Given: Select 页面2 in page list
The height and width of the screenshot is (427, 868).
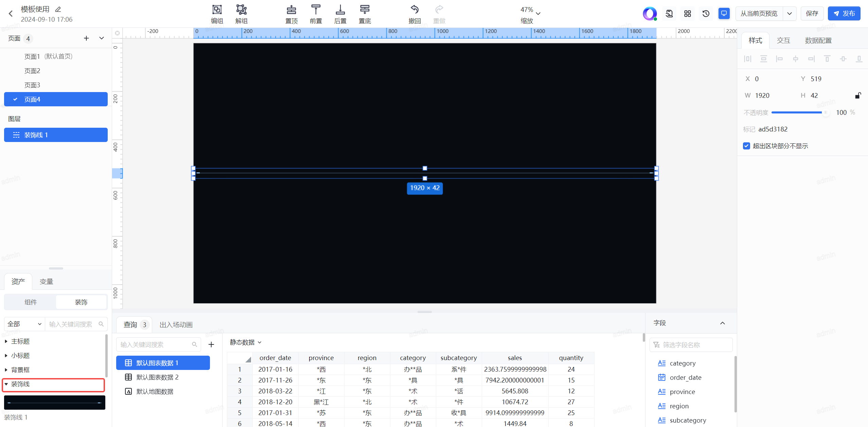Looking at the screenshot, I should point(56,71).
